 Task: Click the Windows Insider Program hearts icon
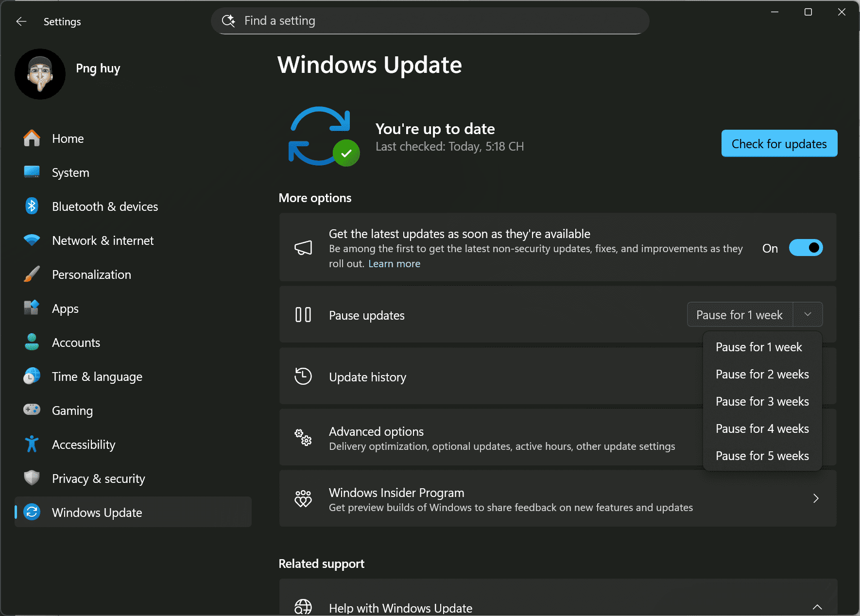coord(303,499)
